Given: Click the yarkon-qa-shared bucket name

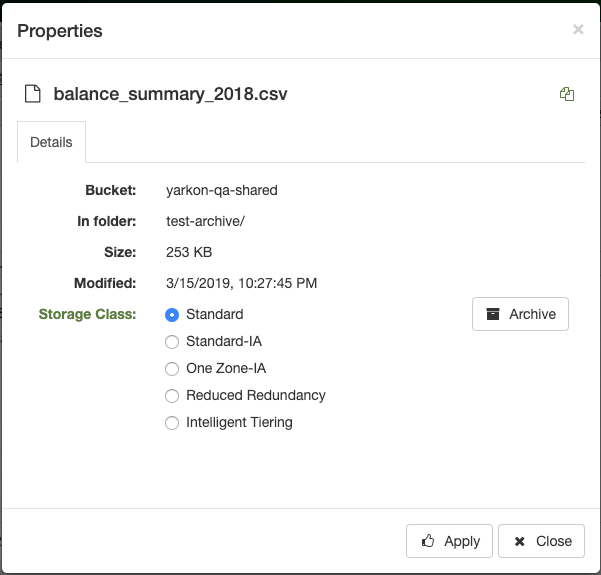Looking at the screenshot, I should tap(222, 190).
